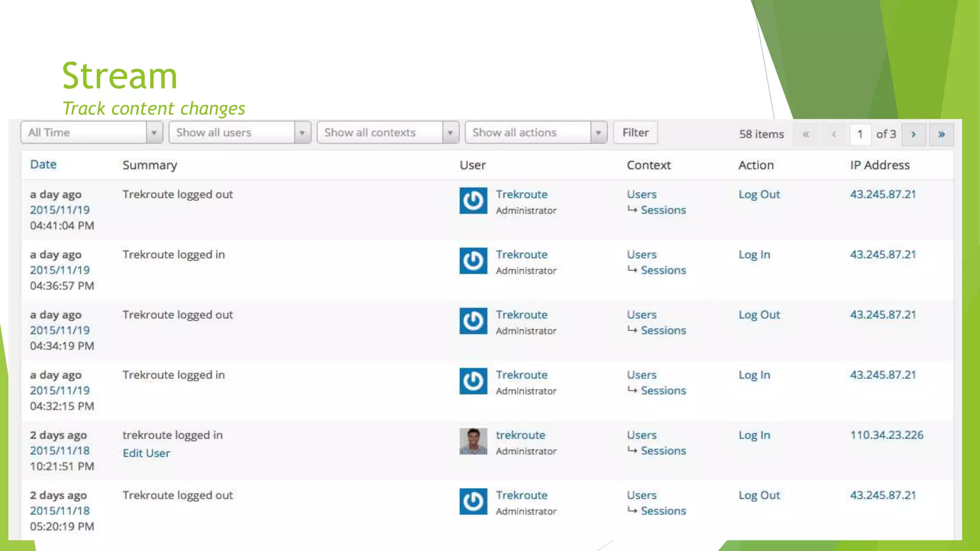Image resolution: width=980 pixels, height=551 pixels.
Task: Open the Edit User link
Action: coord(146,453)
